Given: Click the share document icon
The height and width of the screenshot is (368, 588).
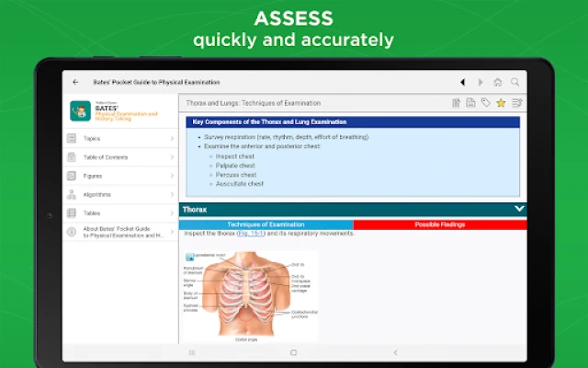Looking at the screenshot, I should pyautogui.click(x=456, y=103).
